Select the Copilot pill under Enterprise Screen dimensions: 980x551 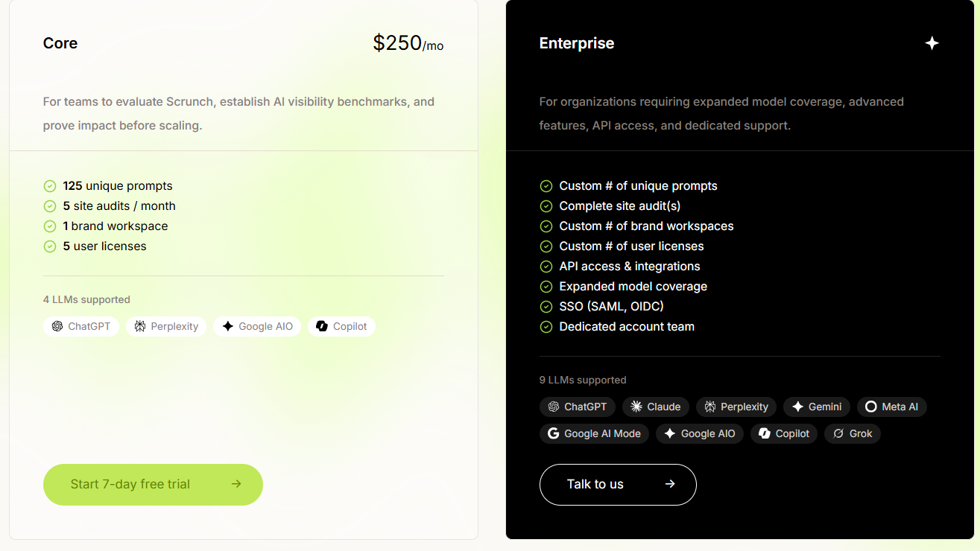[x=783, y=433]
